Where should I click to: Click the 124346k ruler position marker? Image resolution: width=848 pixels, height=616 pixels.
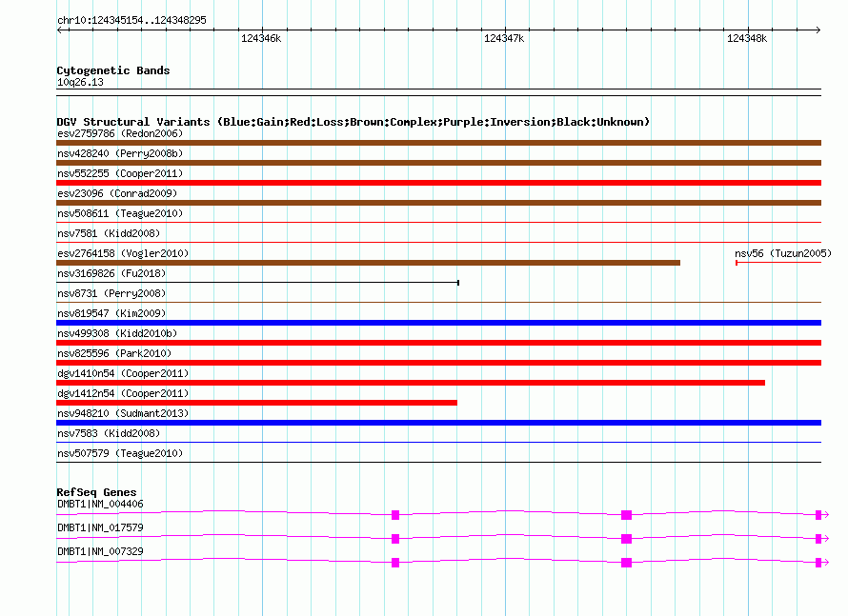coord(261,38)
